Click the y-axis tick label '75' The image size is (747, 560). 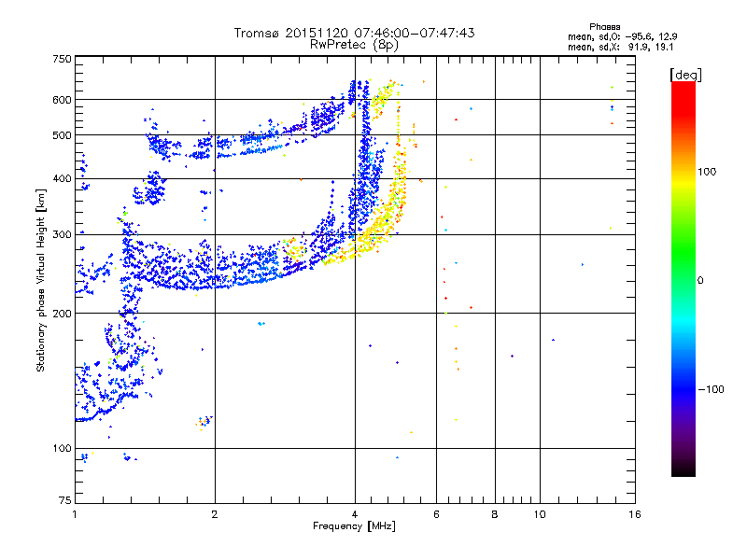coord(65,500)
